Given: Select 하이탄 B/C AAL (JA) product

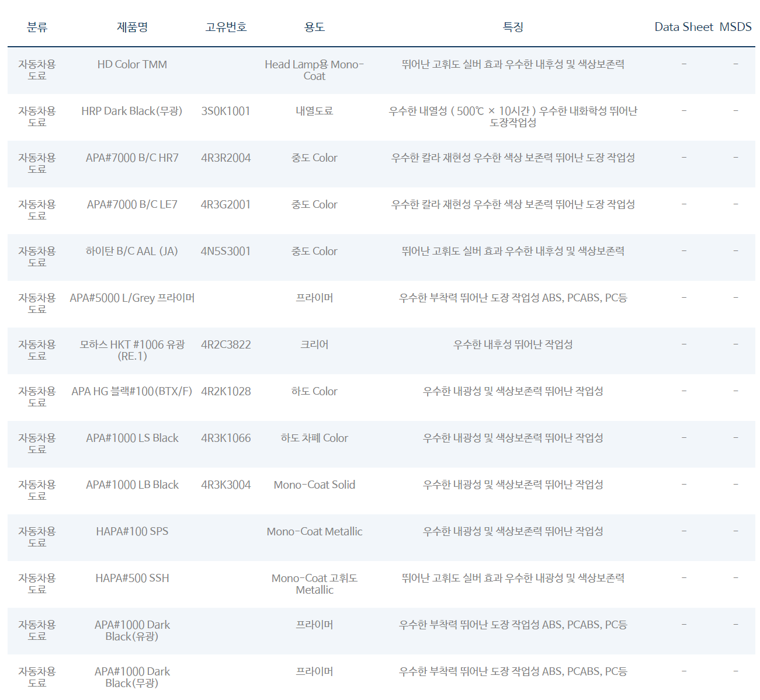Looking at the screenshot, I should point(132,251).
